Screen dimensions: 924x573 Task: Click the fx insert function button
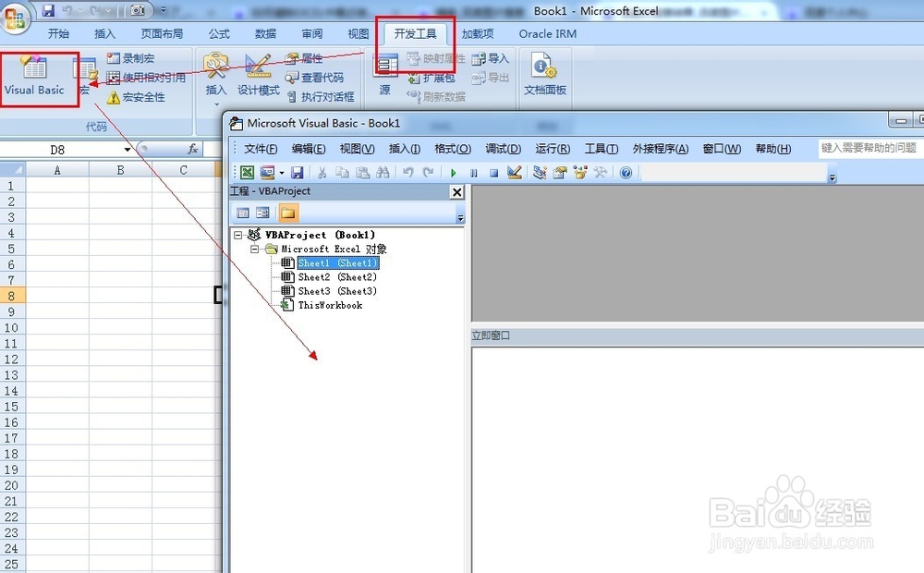193,149
